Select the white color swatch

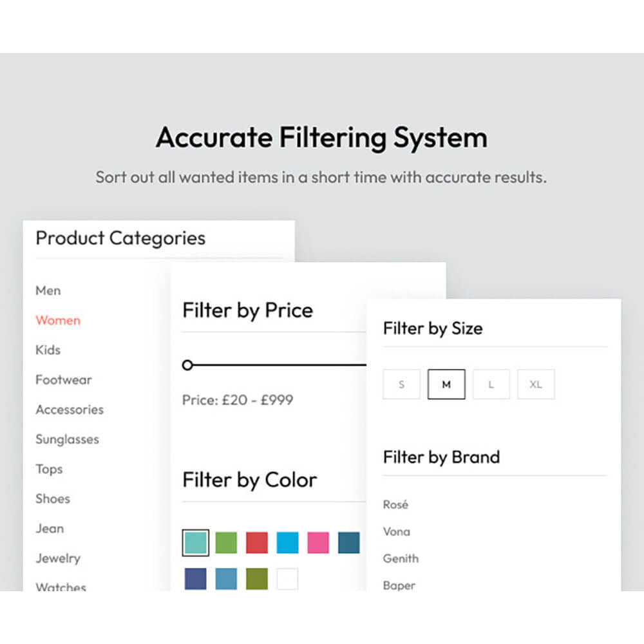287,579
